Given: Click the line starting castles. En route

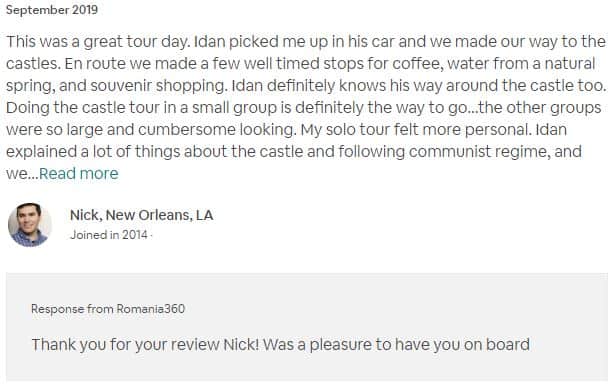Looking at the screenshot, I should click(x=300, y=64).
